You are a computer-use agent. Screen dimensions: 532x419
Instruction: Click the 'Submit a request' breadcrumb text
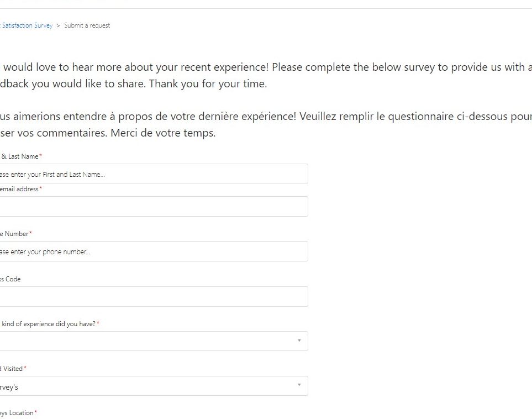pyautogui.click(x=87, y=25)
